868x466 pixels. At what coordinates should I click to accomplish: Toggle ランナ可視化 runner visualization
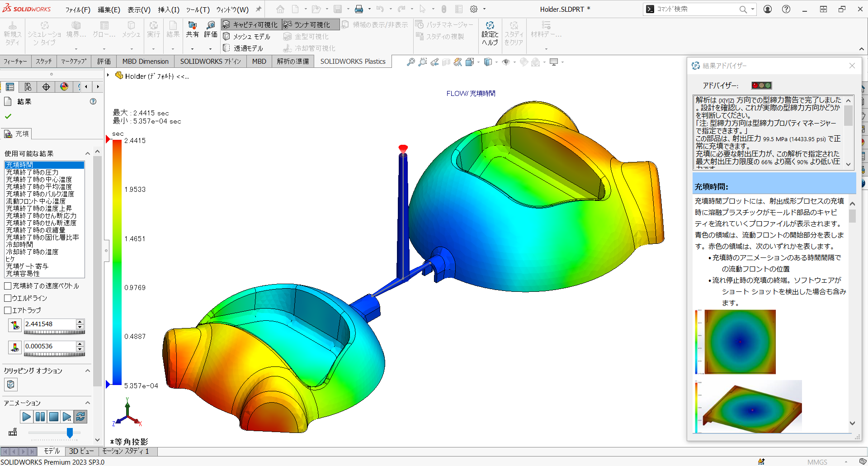311,24
